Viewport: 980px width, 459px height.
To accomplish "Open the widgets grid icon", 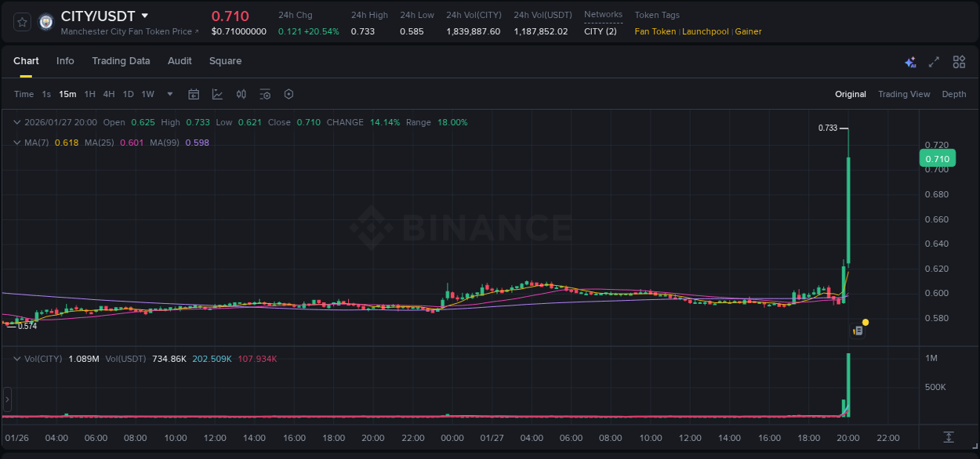I will pyautogui.click(x=958, y=61).
